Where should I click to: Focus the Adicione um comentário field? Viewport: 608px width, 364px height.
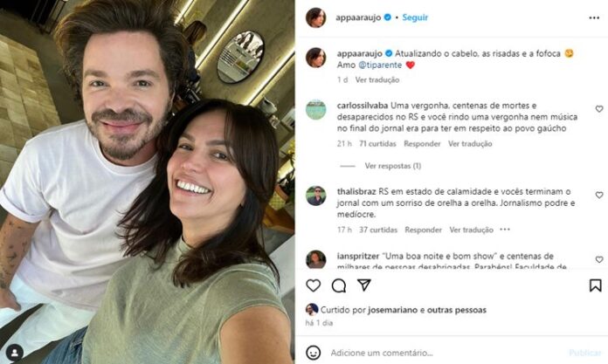click(x=446, y=353)
